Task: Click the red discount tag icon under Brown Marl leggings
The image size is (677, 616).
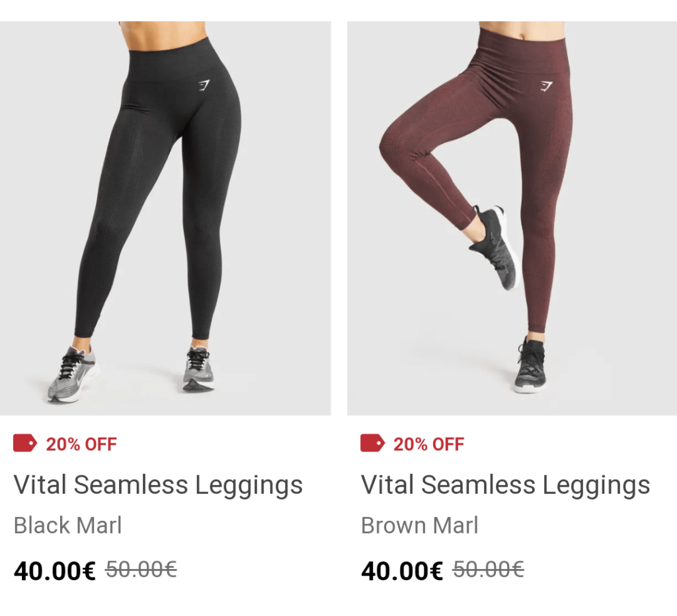Action: [372, 443]
